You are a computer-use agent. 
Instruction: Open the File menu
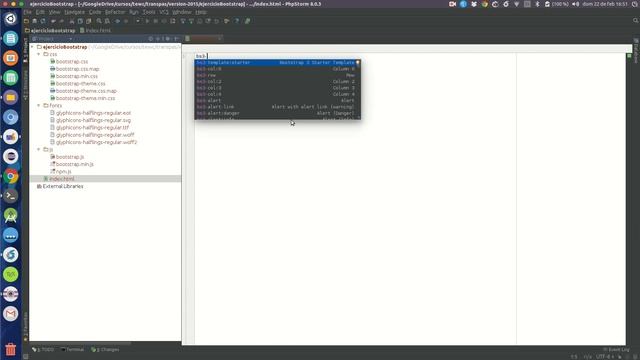coord(27,12)
